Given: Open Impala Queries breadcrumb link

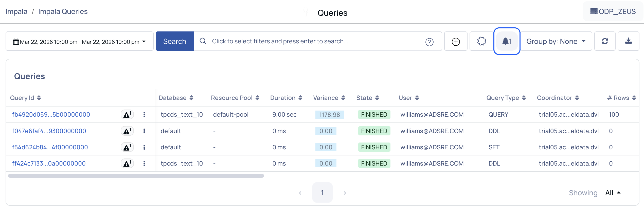Looking at the screenshot, I should 63,12.
